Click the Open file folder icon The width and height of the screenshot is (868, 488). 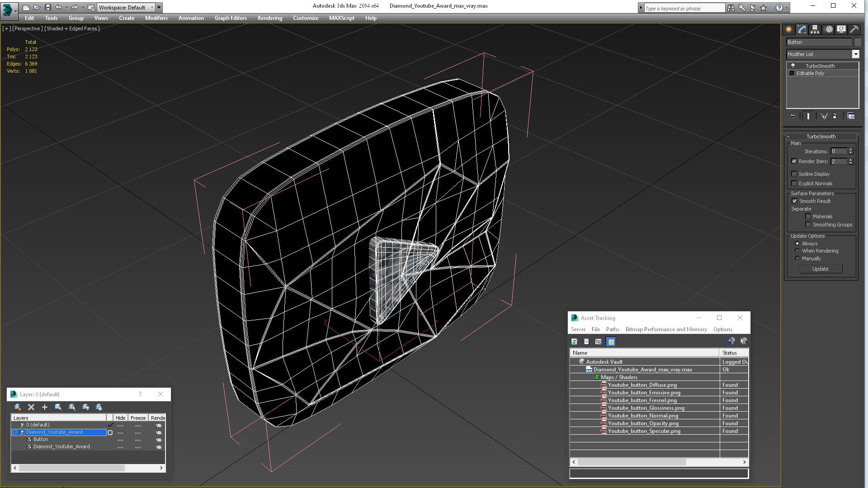tap(37, 7)
